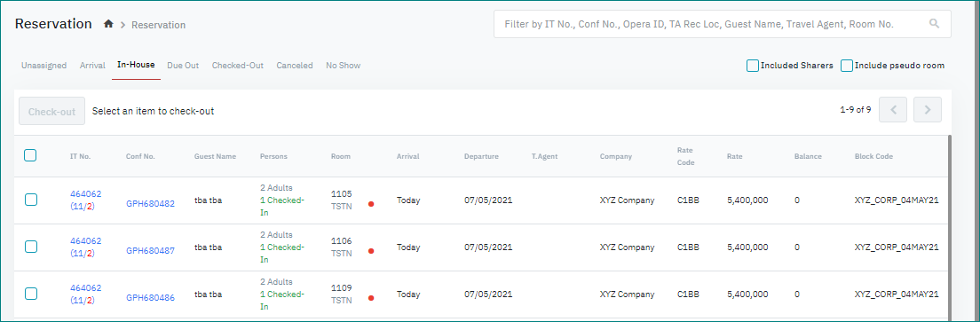Click red status dot for room 1109
This screenshot has height=322, width=980.
tap(371, 298)
